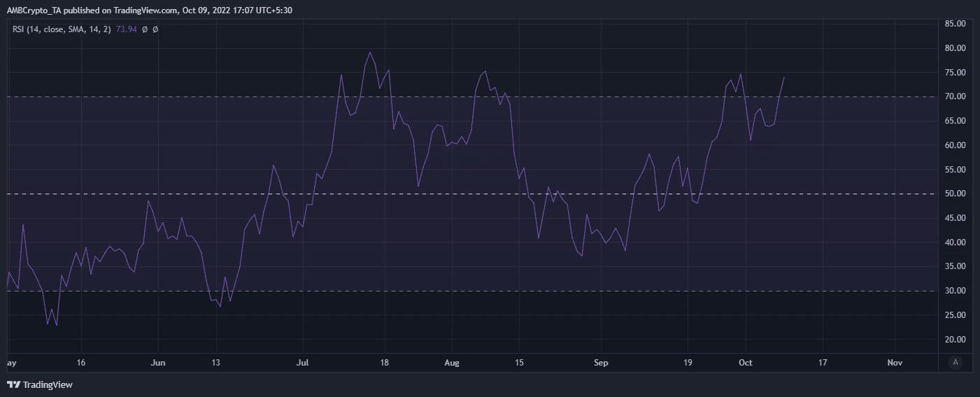980x397 pixels.
Task: Click the 70.00 price axis label
Action: (x=956, y=96)
